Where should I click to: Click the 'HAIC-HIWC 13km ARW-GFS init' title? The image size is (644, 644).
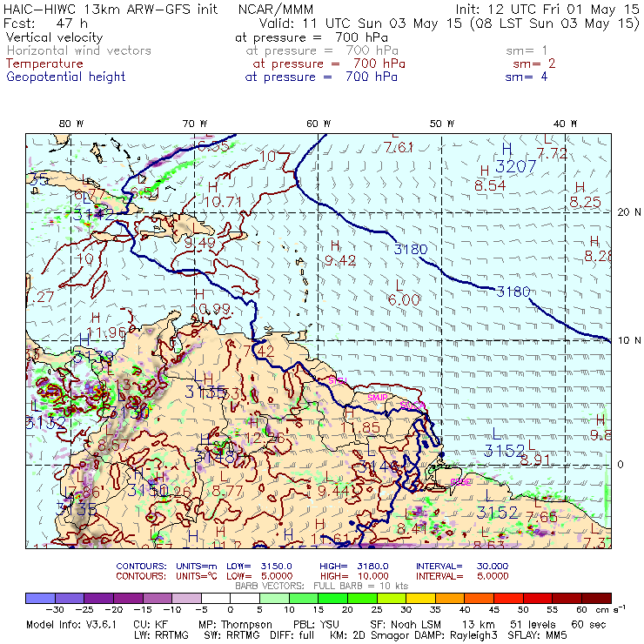pyautogui.click(x=111, y=9)
